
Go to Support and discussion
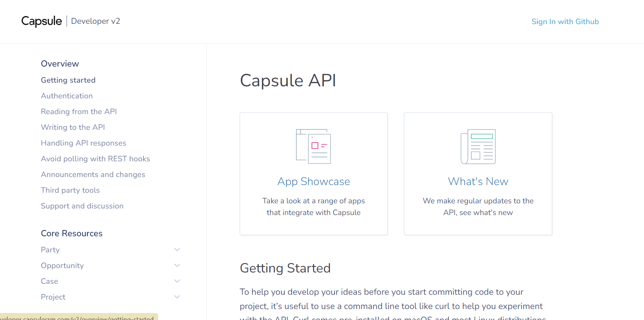pos(82,206)
